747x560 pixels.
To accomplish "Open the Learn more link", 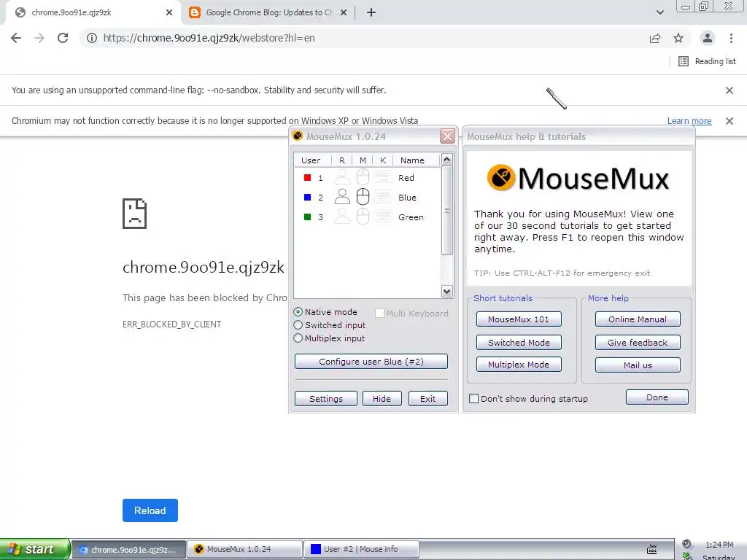I will coord(689,121).
